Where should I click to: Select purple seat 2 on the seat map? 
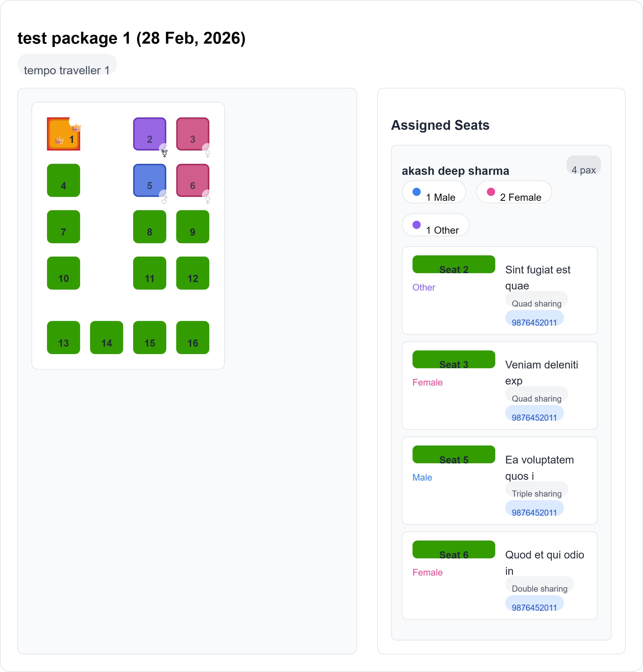[x=149, y=134]
